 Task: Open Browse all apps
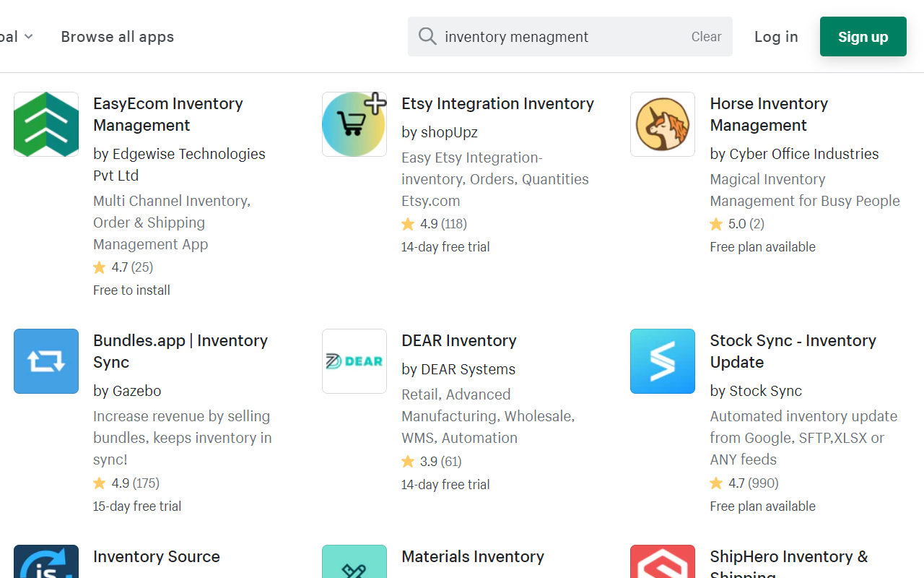pos(117,36)
